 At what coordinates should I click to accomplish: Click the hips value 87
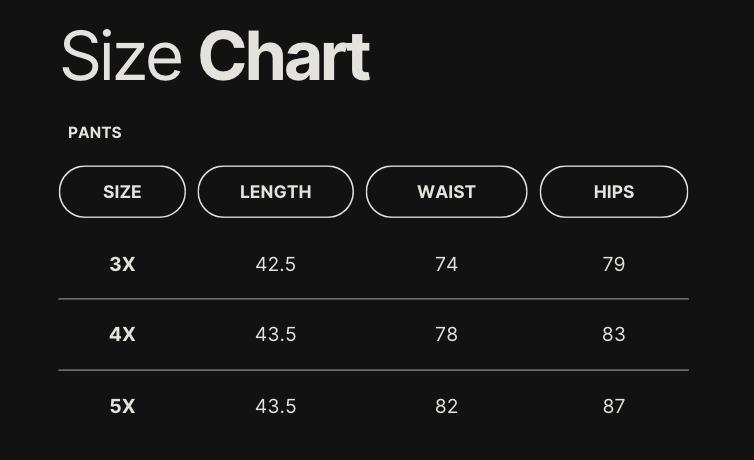click(613, 406)
